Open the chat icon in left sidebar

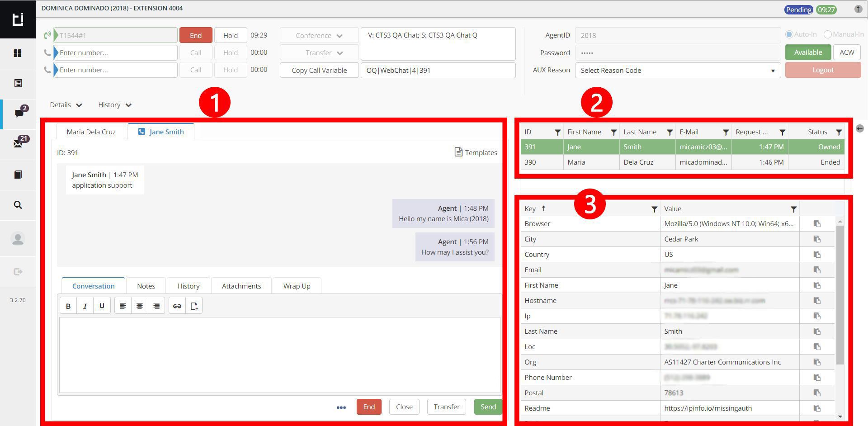point(19,113)
